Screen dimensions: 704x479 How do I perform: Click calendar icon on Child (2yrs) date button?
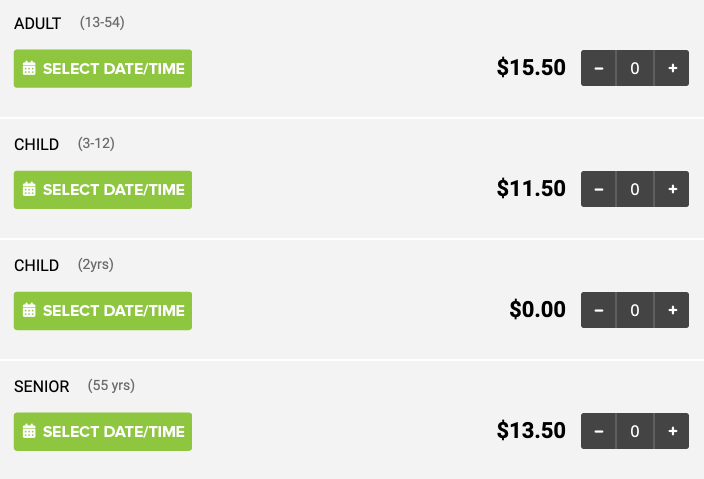[29, 310]
